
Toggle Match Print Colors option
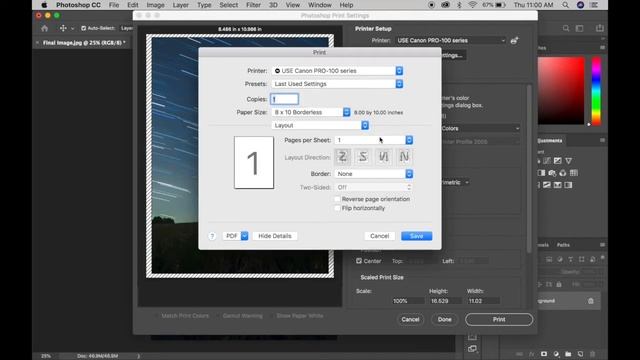click(x=182, y=316)
